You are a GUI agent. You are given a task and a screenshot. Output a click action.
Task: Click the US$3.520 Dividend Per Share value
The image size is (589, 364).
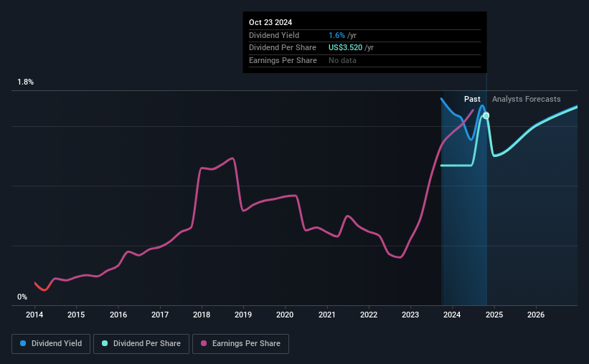[345, 48]
